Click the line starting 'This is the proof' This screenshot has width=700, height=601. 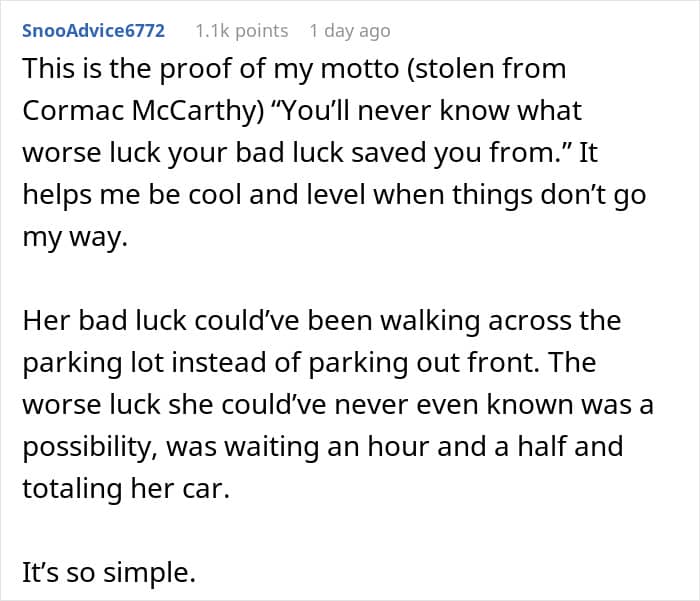click(x=294, y=69)
